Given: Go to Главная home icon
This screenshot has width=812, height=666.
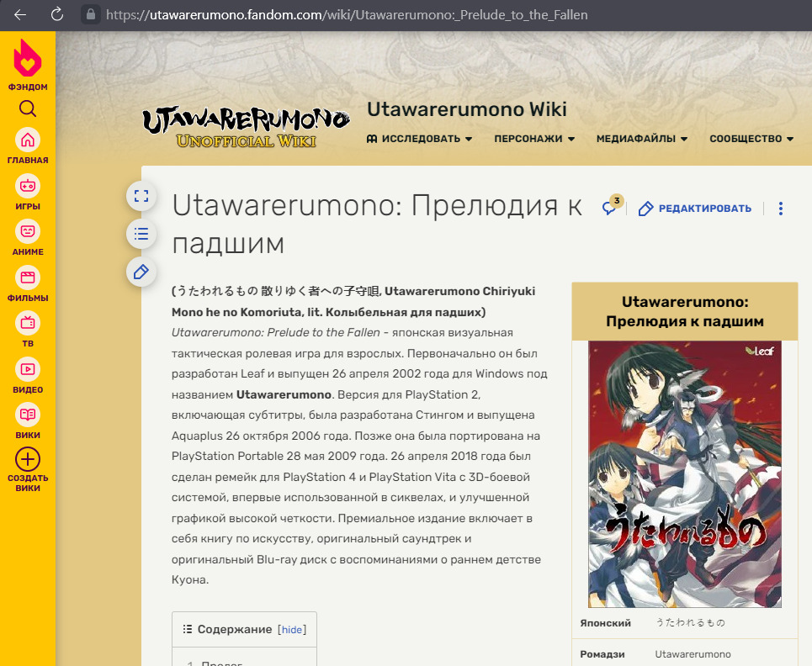Looking at the screenshot, I should 28,140.
